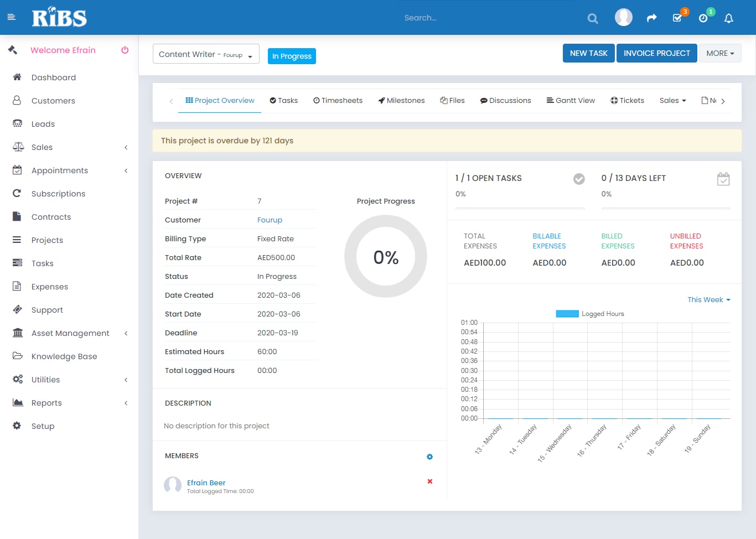The image size is (756, 539).
Task: Click the red logout power icon
Action: 125,50
